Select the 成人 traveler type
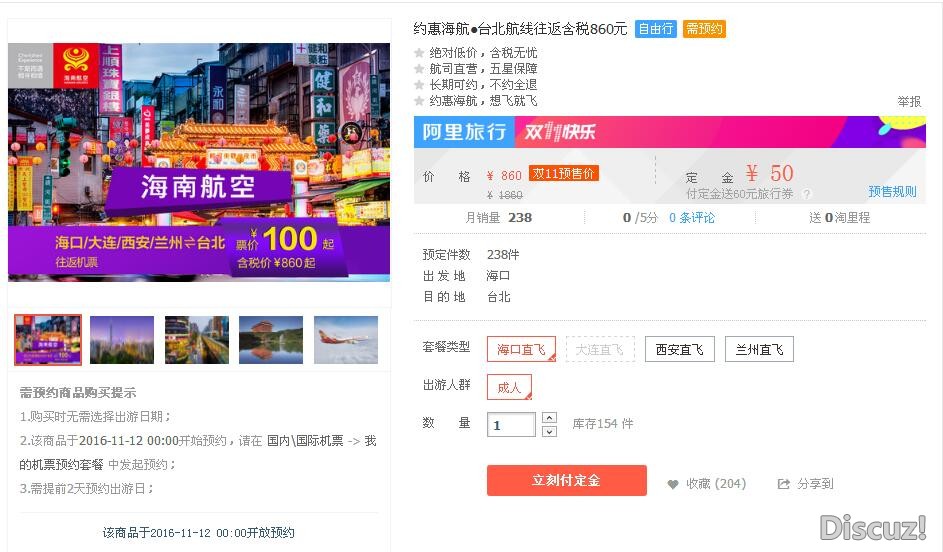Screen dimensions: 943x552 click(509, 387)
